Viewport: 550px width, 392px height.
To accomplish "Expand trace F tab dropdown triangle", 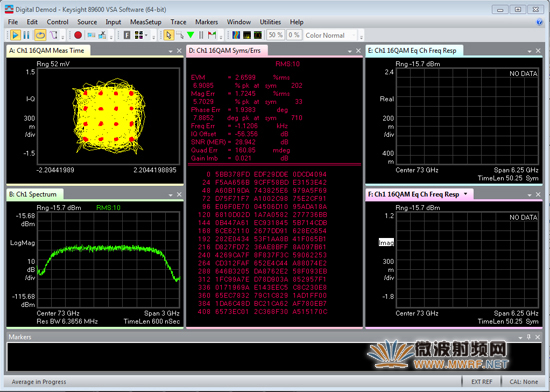I will coord(465,194).
